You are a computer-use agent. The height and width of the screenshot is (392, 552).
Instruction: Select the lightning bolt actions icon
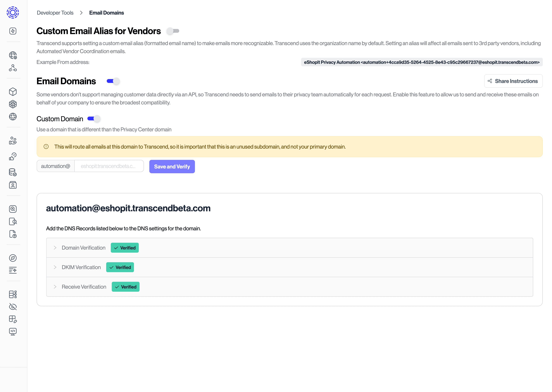13,31
